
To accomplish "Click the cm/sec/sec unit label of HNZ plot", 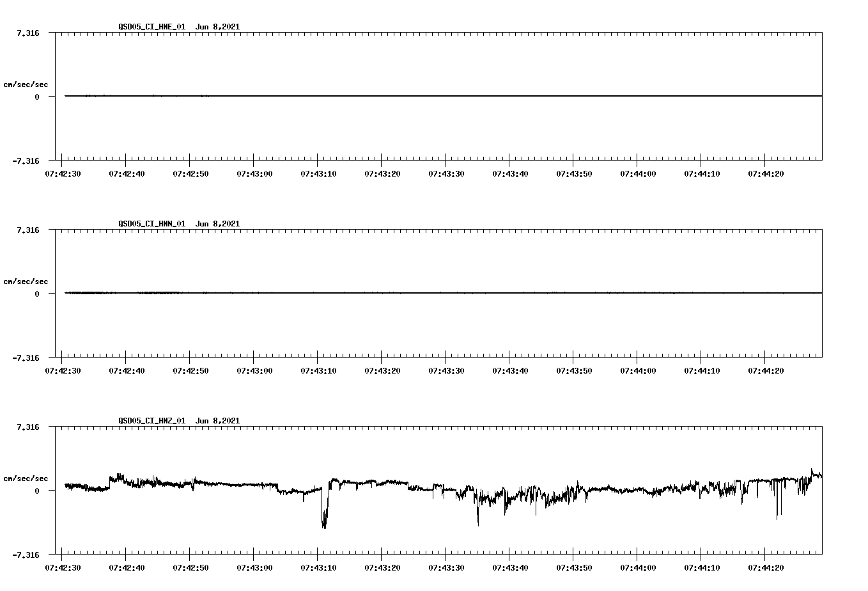I will [26, 478].
